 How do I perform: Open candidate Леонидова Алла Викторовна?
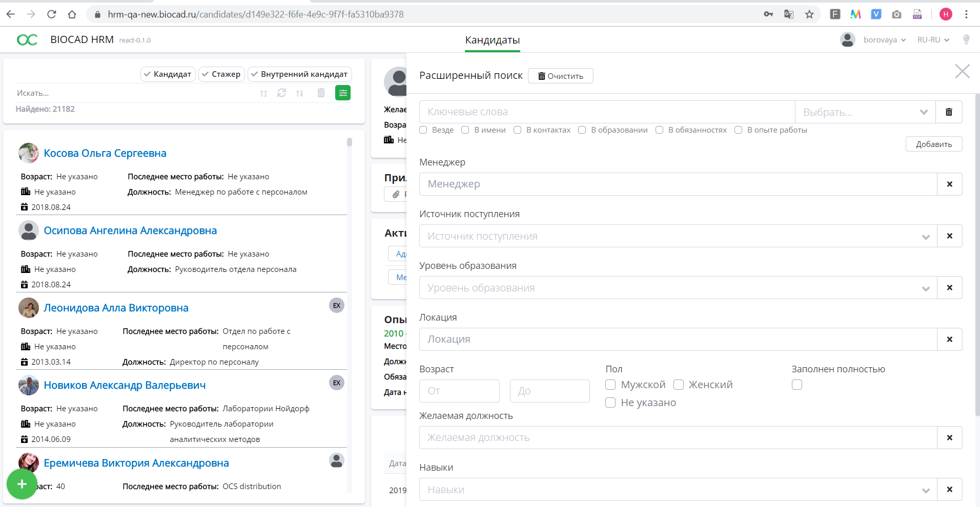coord(116,308)
